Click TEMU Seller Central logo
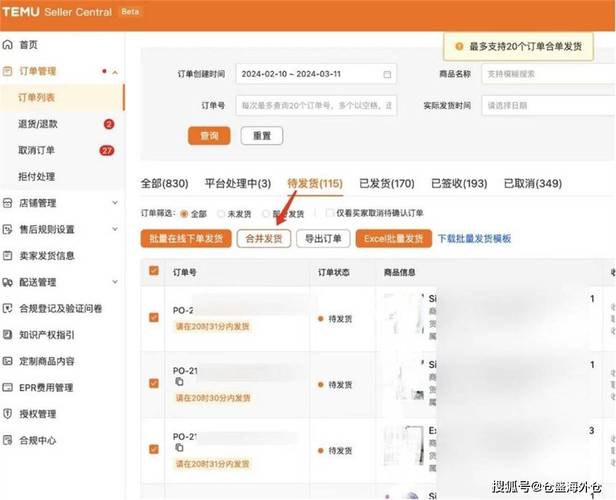The height and width of the screenshot is (500, 616). [57, 12]
